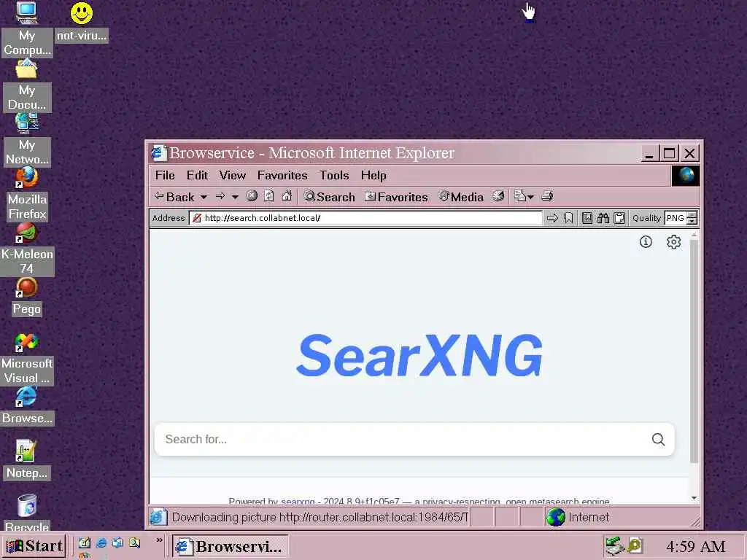
Task: Expand the quick launch chevron
Action: click(159, 540)
